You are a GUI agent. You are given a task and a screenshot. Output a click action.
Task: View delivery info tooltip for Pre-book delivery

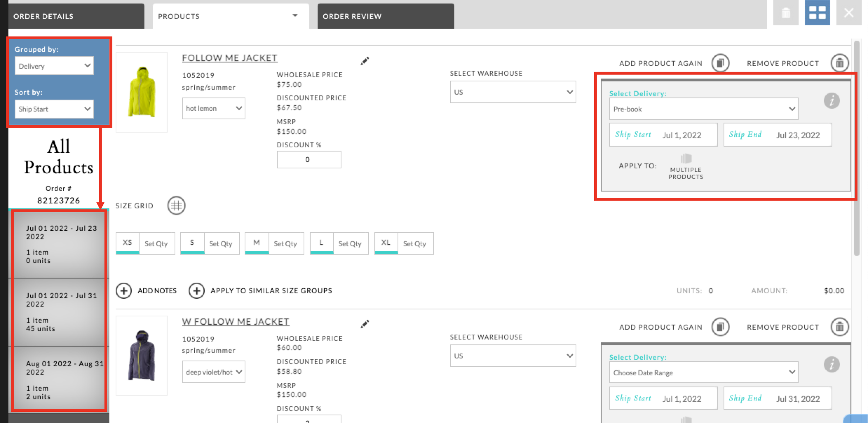tap(833, 101)
